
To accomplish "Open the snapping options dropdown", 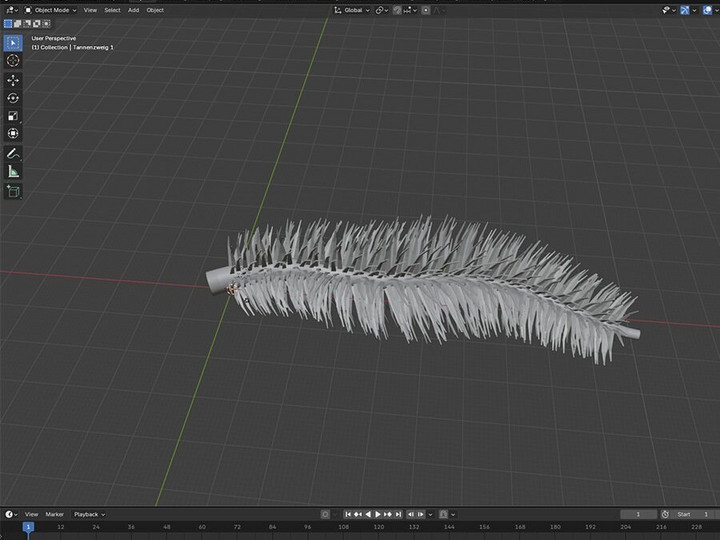I will click(x=410, y=10).
